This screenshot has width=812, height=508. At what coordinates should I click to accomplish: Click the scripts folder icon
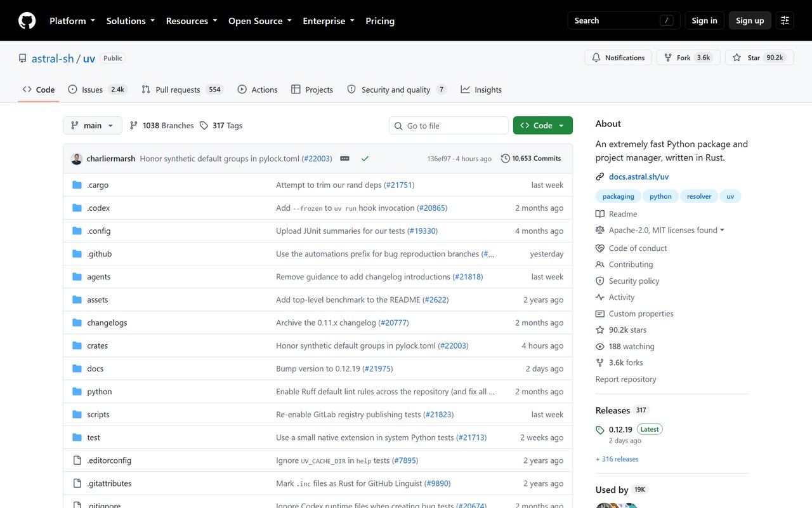77,414
